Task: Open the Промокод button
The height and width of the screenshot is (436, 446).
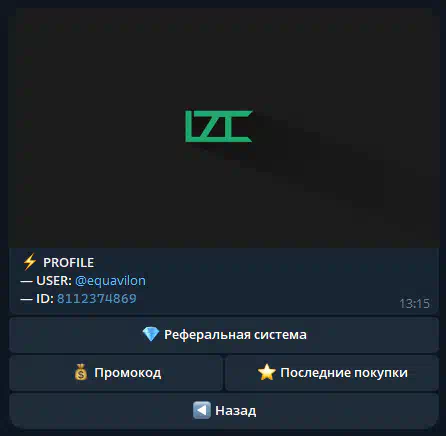Action: click(116, 373)
